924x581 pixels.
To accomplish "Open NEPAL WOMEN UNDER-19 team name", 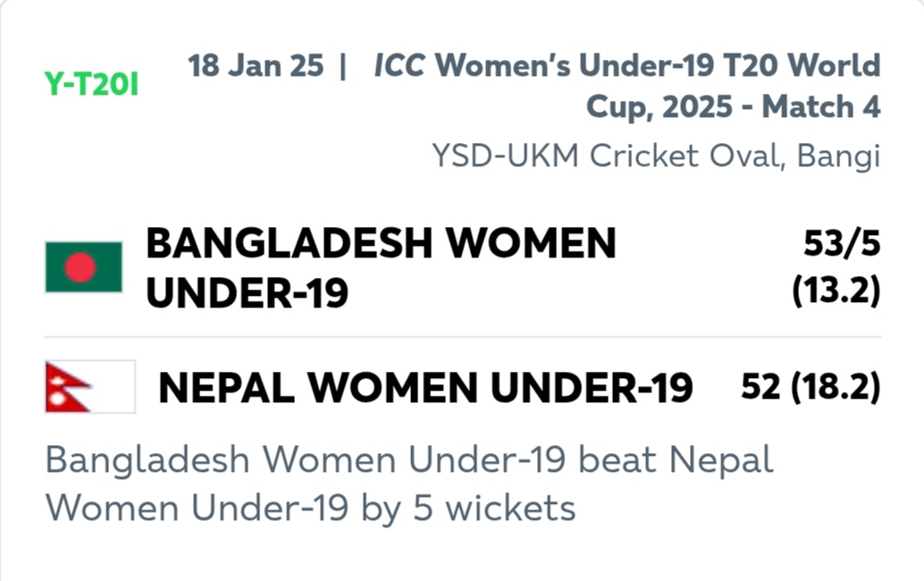I will (425, 388).
